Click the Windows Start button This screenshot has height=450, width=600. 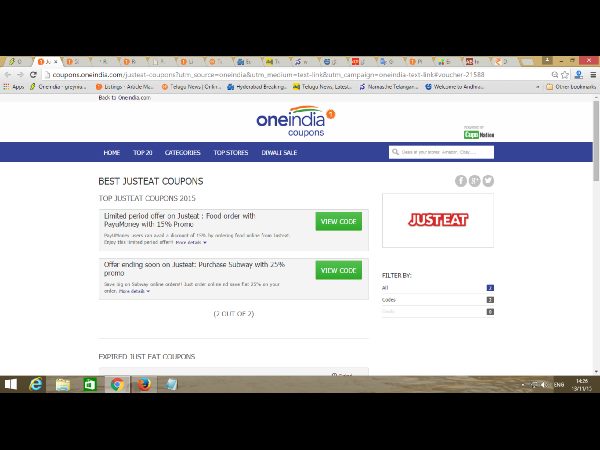11,384
